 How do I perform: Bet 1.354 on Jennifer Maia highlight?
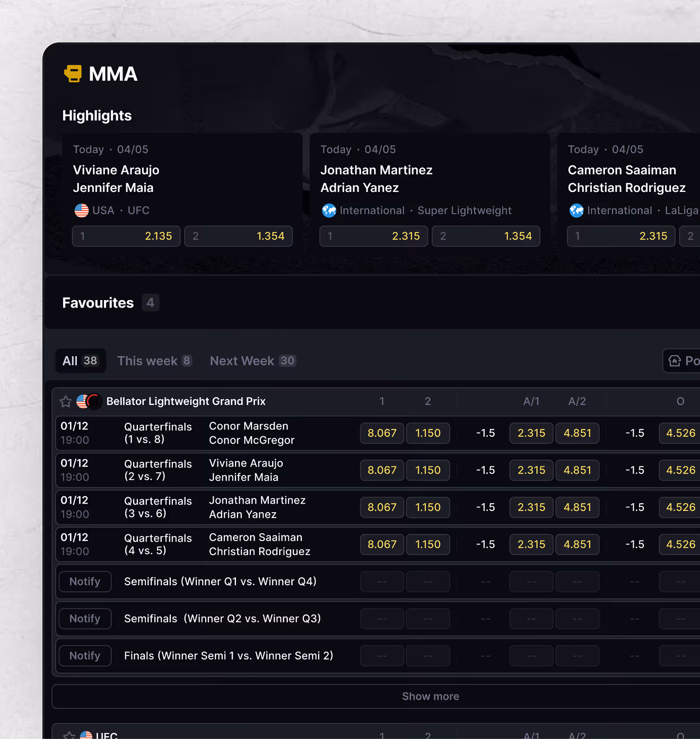click(x=239, y=236)
